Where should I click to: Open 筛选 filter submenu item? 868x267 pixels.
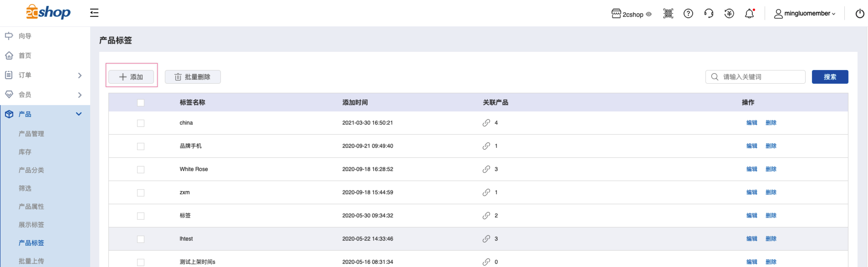25,188
